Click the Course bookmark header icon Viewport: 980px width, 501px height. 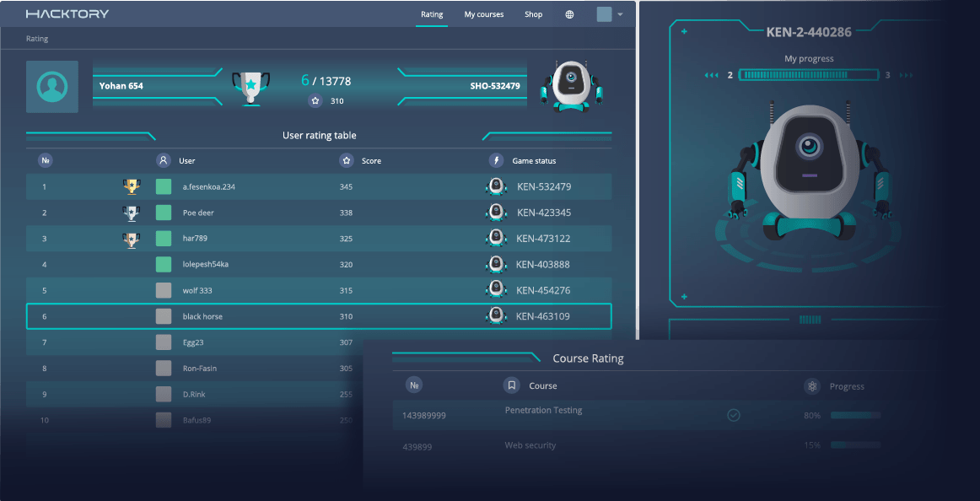511,385
